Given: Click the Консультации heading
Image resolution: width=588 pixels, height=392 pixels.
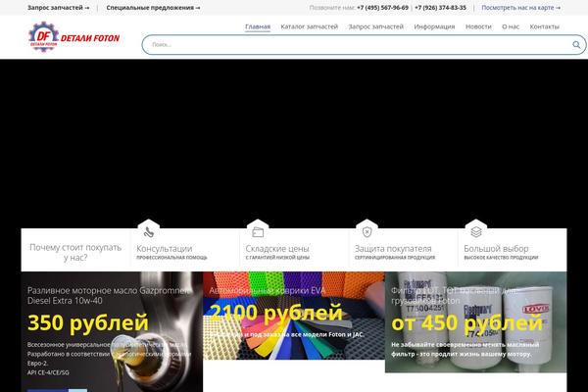Looking at the screenshot, I should 165,248.
